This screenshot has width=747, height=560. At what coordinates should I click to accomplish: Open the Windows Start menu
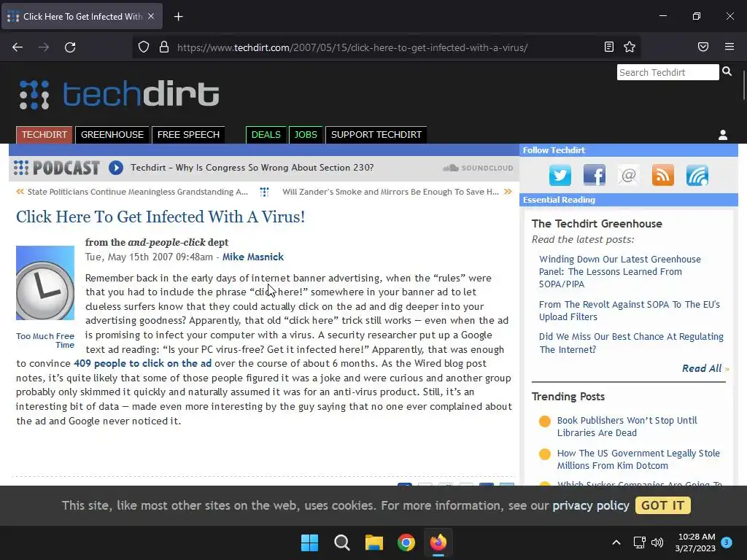309,542
